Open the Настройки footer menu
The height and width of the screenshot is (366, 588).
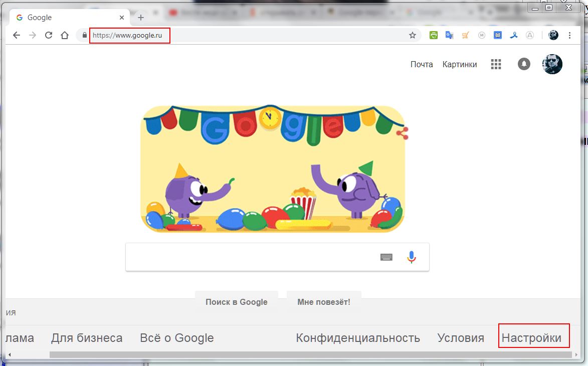531,338
